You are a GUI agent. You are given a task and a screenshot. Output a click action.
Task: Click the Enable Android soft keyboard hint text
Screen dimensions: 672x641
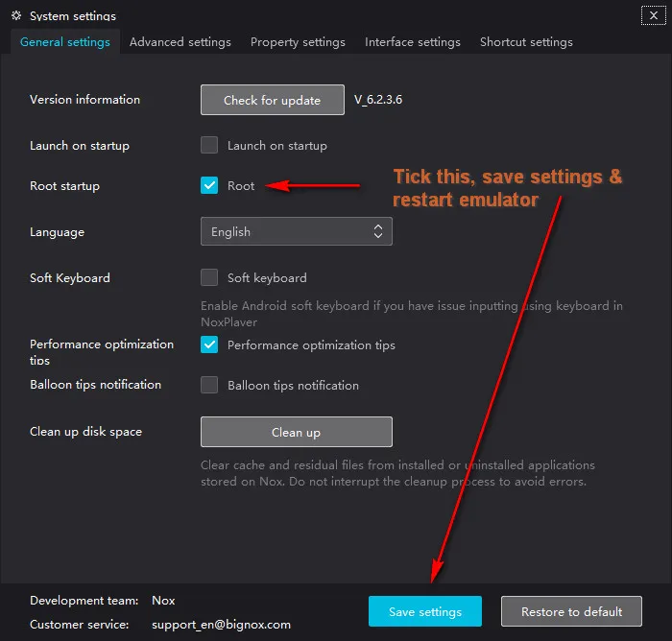[412, 314]
